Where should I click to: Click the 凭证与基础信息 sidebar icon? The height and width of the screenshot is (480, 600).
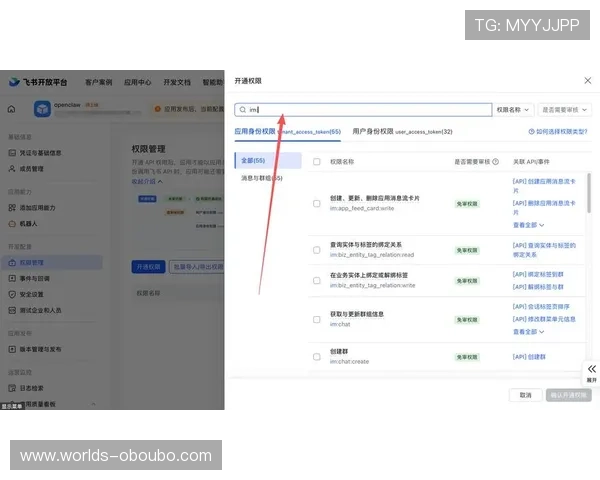tap(12, 153)
